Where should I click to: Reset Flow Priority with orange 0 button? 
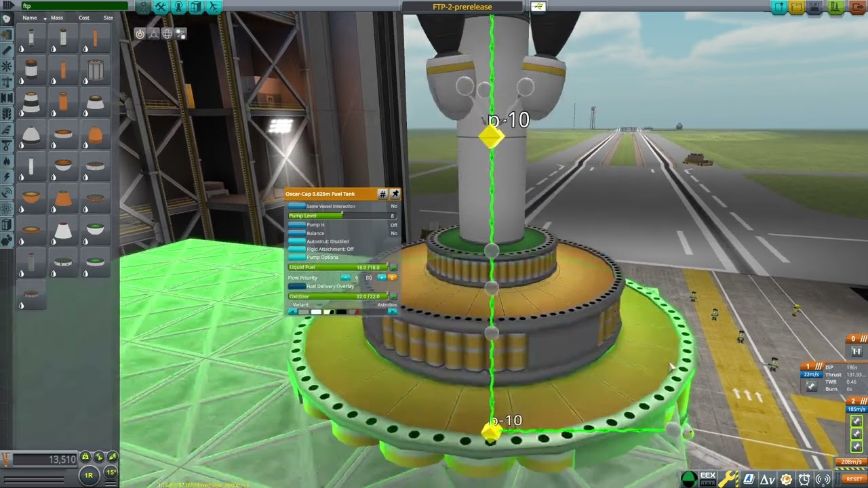coord(392,277)
